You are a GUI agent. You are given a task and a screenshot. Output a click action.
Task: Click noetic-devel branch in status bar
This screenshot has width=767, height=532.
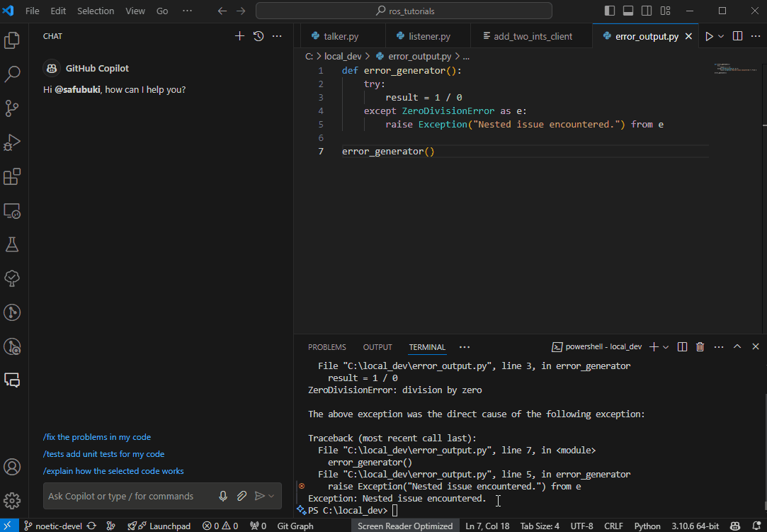[x=53, y=526]
